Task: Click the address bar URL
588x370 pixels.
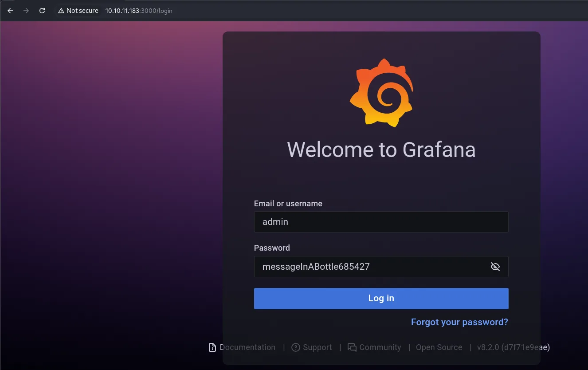Action: pos(139,11)
